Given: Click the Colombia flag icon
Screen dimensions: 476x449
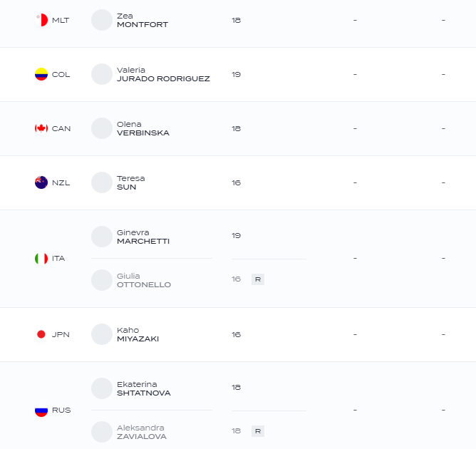Looking at the screenshot, I should coord(41,74).
